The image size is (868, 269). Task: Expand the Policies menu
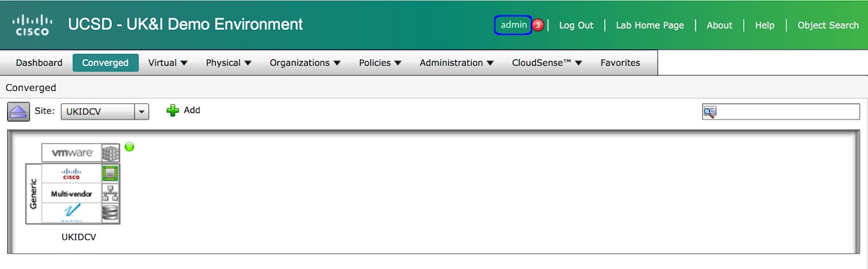tap(380, 63)
